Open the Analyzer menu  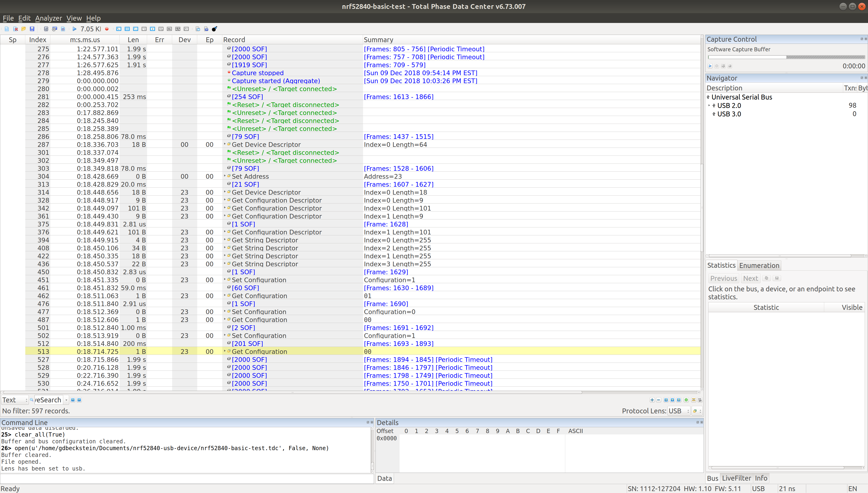[x=48, y=18]
